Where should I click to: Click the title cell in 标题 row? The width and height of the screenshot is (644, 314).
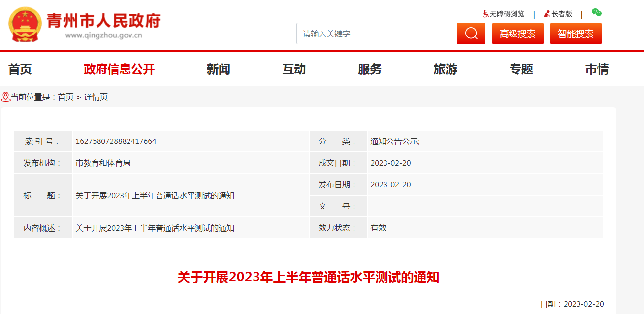point(191,195)
